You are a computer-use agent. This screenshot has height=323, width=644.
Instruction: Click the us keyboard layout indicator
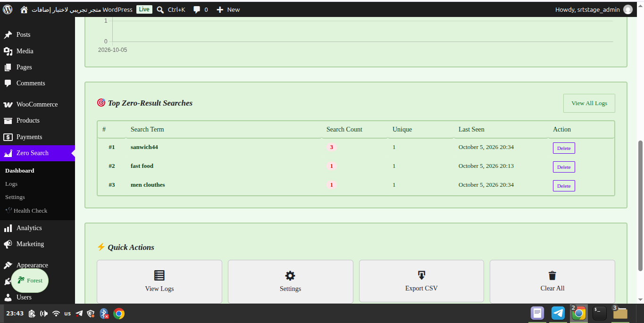click(67, 314)
